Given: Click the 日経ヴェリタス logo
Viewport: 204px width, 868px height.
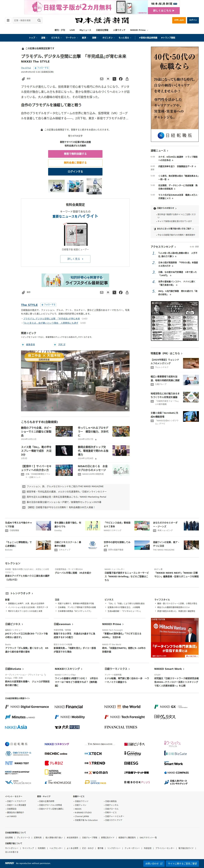Looking at the screenshot, I should (165, 717).
